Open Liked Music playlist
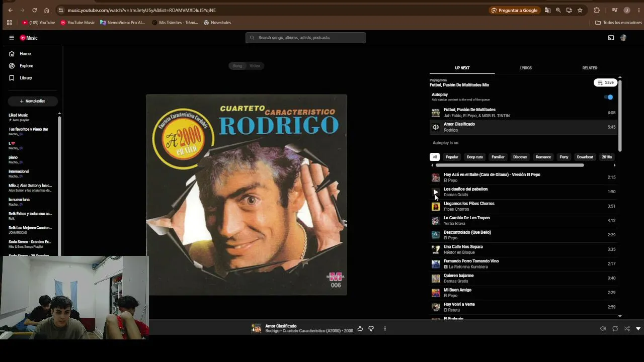This screenshot has width=644, height=362. click(30, 117)
